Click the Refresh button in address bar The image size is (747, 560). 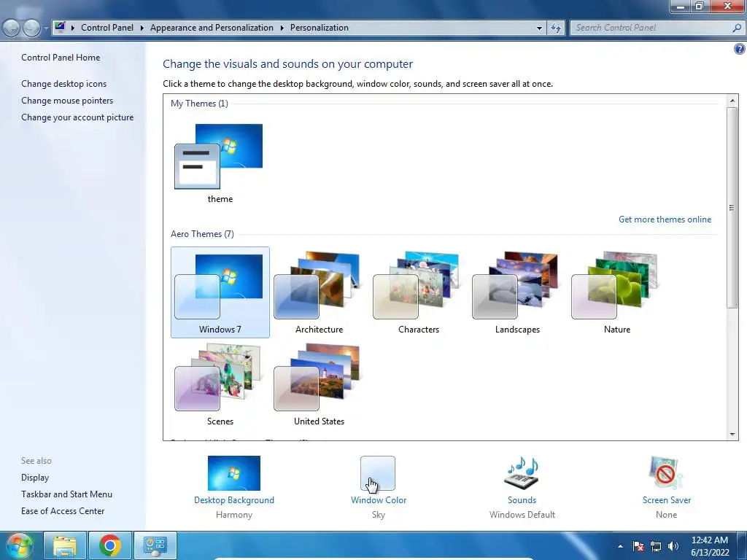click(556, 28)
